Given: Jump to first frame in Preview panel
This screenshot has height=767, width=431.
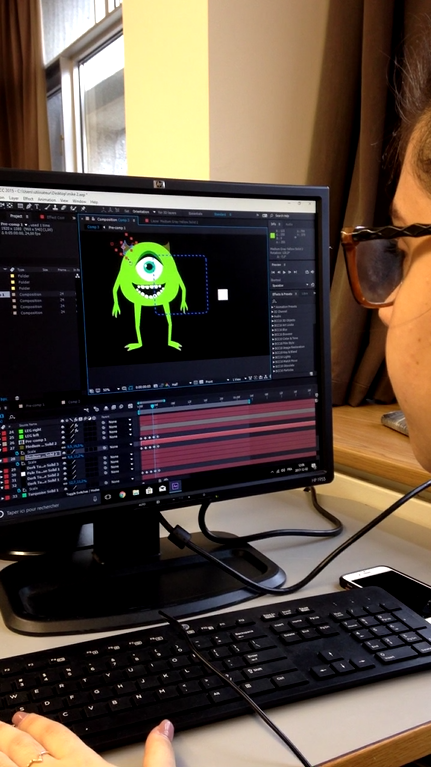Looking at the screenshot, I should pos(273,272).
